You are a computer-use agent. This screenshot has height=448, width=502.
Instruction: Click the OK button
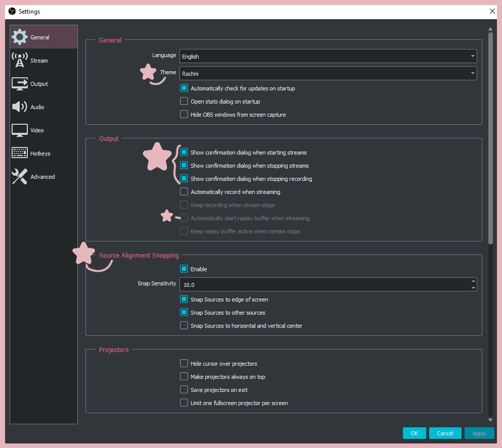coord(414,433)
